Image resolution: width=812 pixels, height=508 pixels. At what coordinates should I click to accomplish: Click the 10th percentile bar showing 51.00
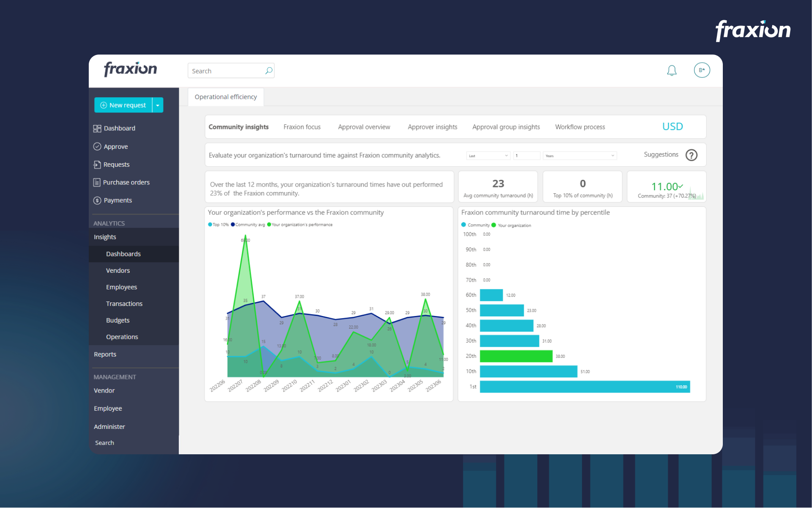coord(528,371)
